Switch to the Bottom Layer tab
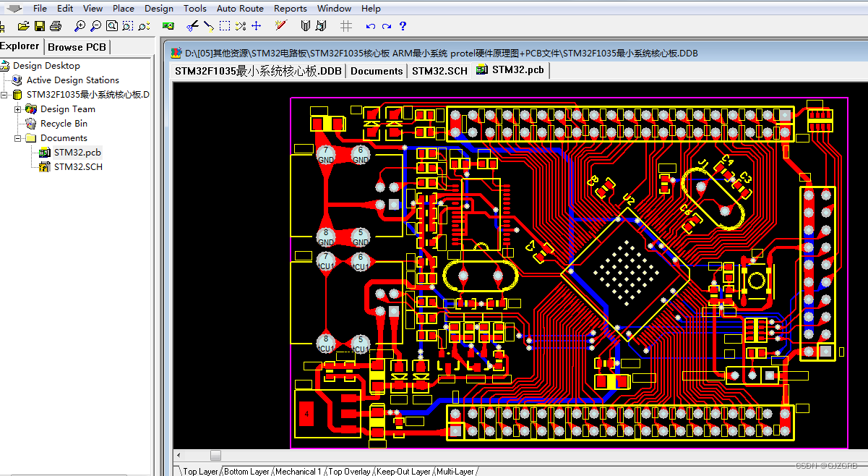The width and height of the screenshot is (868, 476). coord(246,471)
